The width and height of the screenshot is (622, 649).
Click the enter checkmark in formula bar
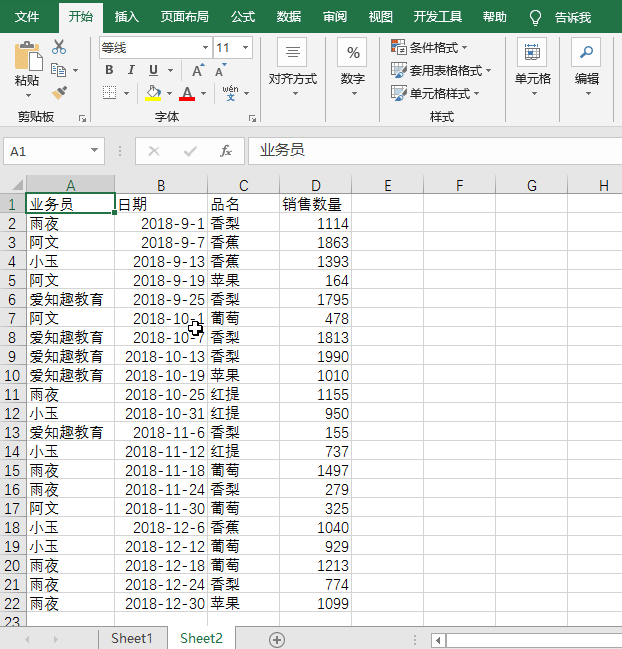(x=190, y=151)
